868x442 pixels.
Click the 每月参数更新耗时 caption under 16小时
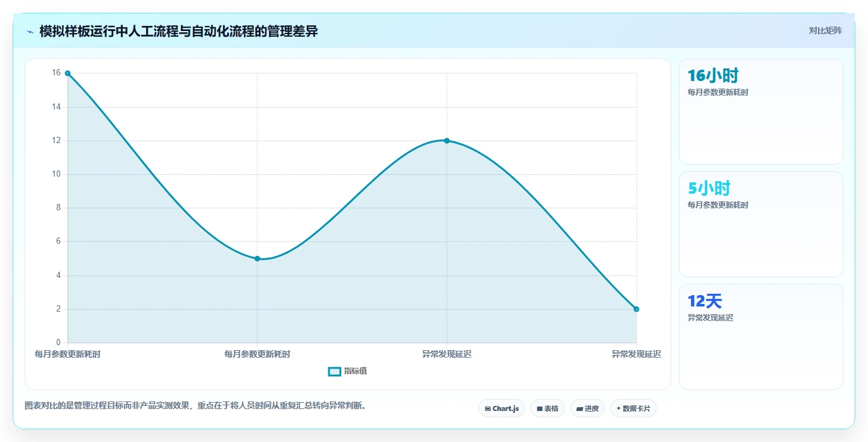(x=718, y=92)
